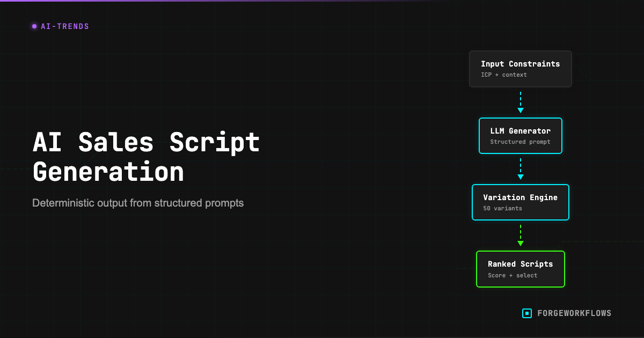Image resolution: width=644 pixels, height=338 pixels.
Task: Click the "50 variants" caption
Action: pyautogui.click(x=502, y=208)
